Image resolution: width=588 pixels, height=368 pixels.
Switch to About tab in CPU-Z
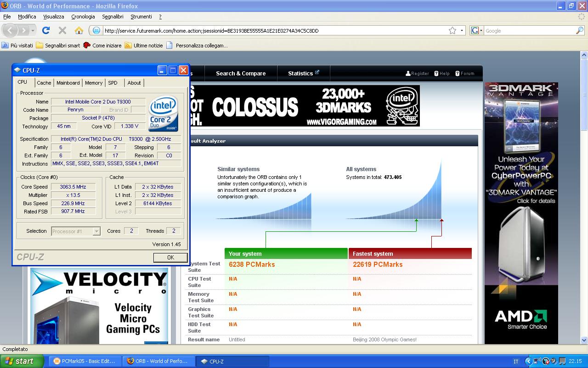point(134,83)
